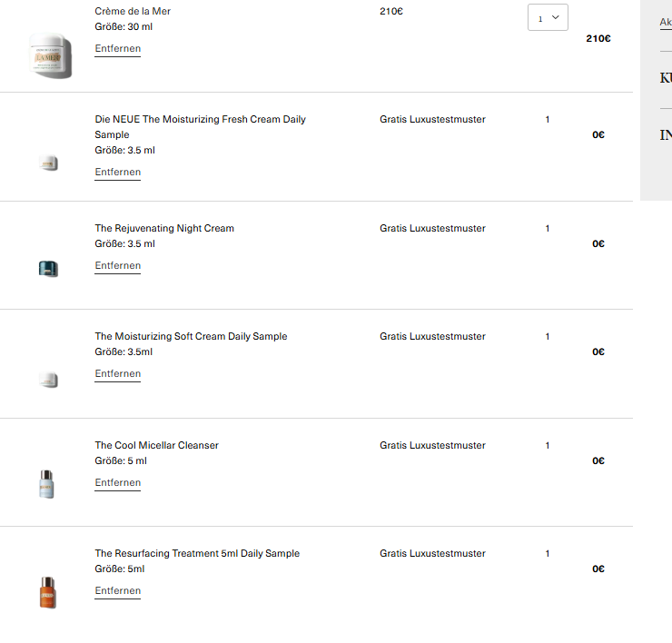Click the Moisturizing Fresh Cream sample thumbnail
Screen dimensions: 672x643
(49, 163)
